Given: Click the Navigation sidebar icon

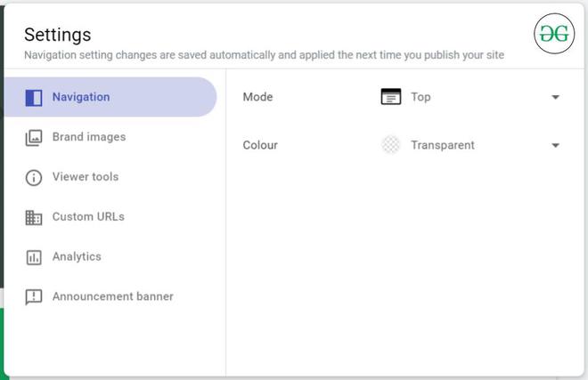Looking at the screenshot, I should pyautogui.click(x=34, y=97).
